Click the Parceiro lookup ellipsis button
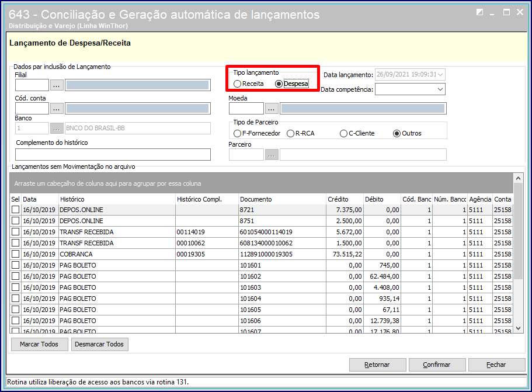Image resolution: width=532 pixels, height=392 pixels. pos(272,155)
